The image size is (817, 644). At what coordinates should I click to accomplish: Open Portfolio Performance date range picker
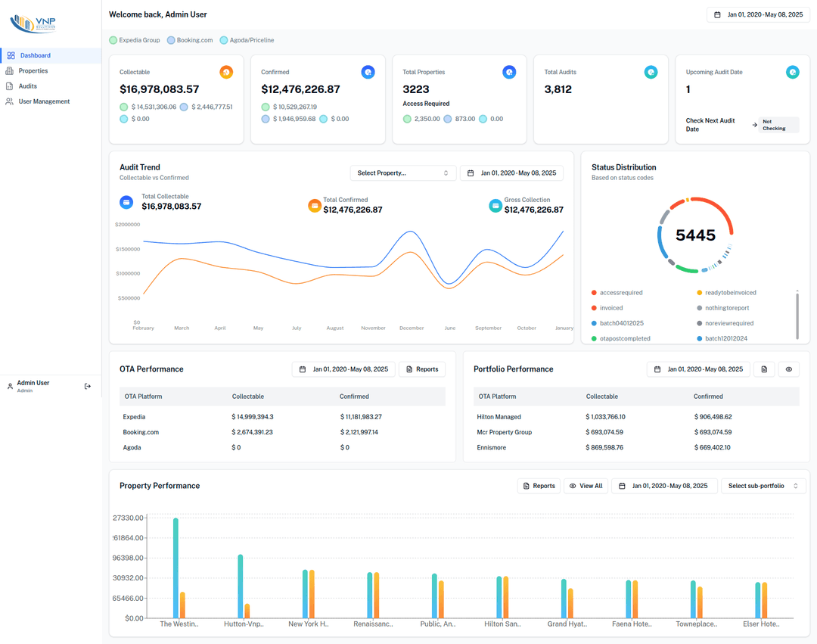click(699, 369)
